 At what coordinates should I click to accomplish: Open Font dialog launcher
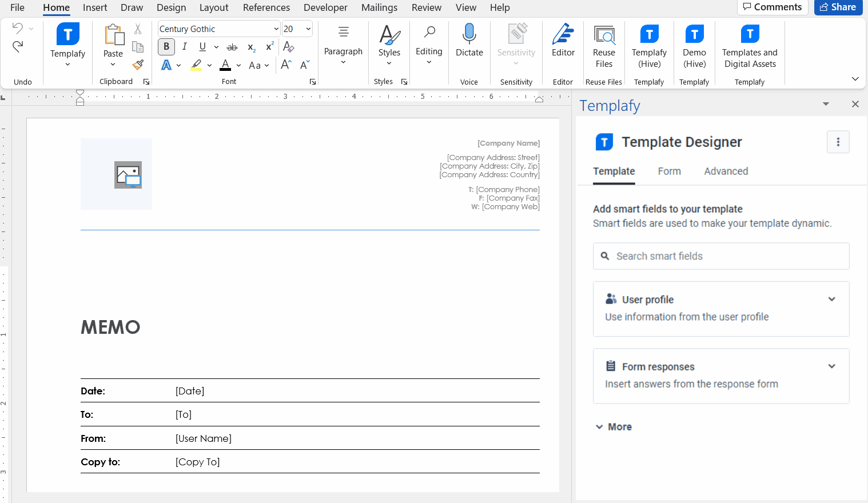point(313,82)
